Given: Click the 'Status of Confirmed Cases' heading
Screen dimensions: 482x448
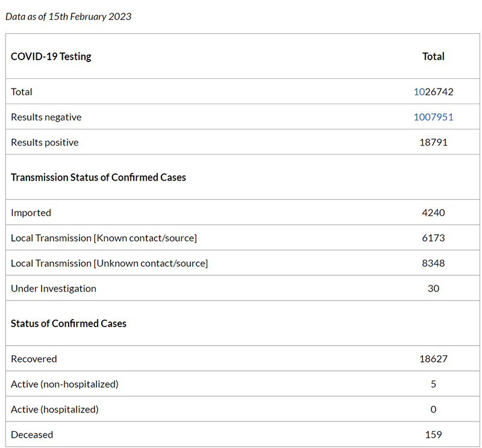Looking at the screenshot, I should 69,323.
